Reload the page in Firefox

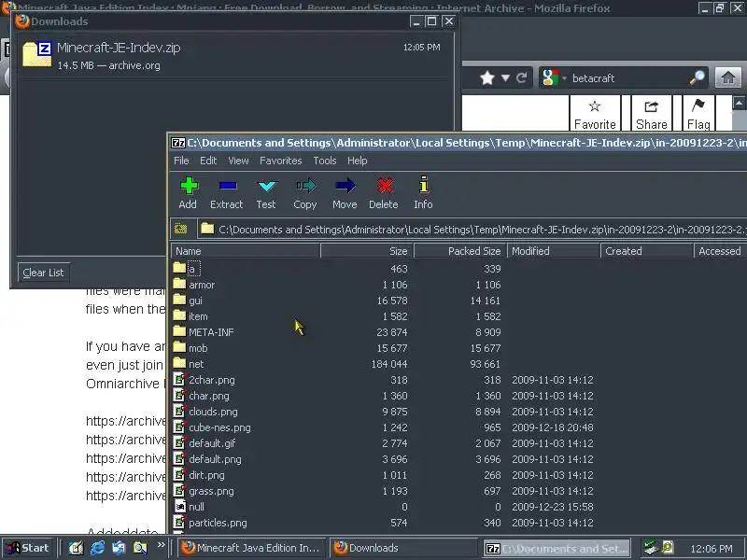click(522, 78)
